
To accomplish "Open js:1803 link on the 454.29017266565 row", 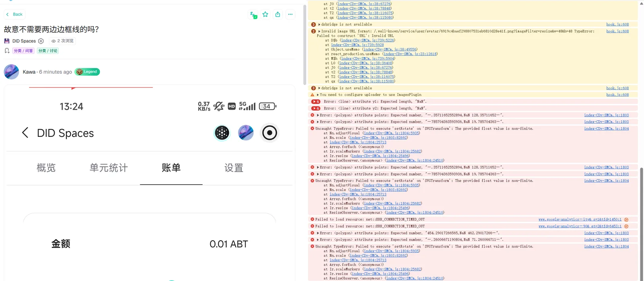I will pyautogui.click(x=607, y=233).
